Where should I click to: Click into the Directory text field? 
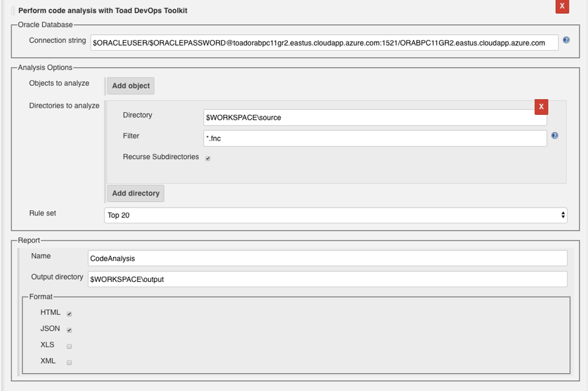[375, 118]
